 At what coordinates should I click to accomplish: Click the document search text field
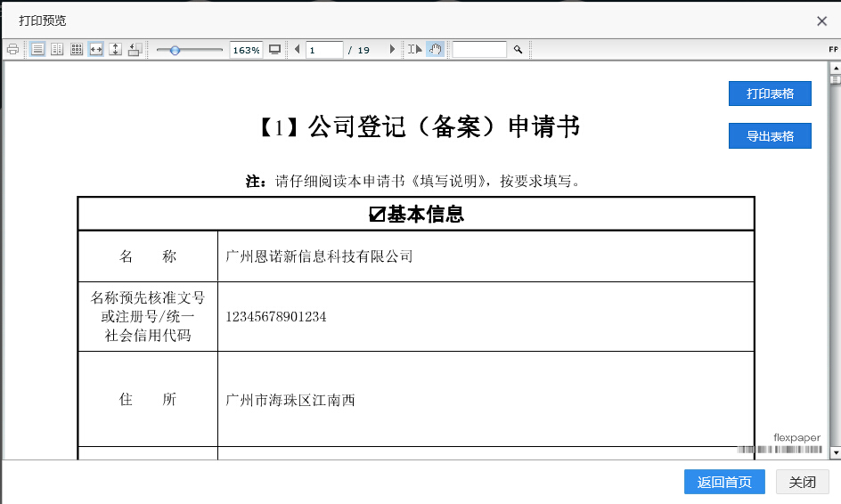coord(479,49)
